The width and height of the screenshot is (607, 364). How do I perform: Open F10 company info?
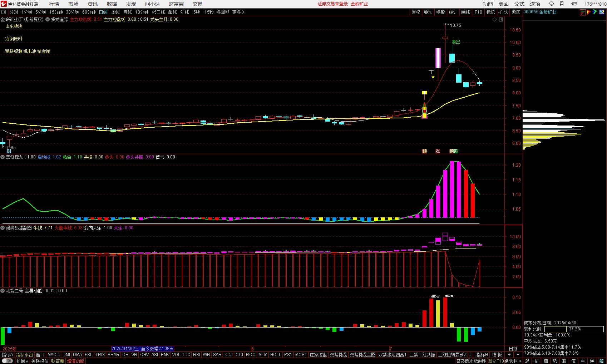click(478, 12)
